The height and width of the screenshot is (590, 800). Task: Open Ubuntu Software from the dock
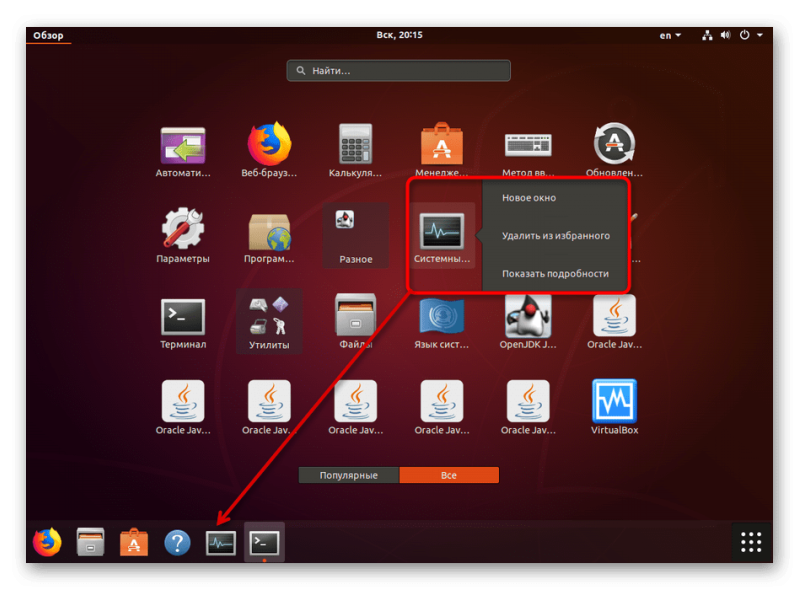coord(134,542)
